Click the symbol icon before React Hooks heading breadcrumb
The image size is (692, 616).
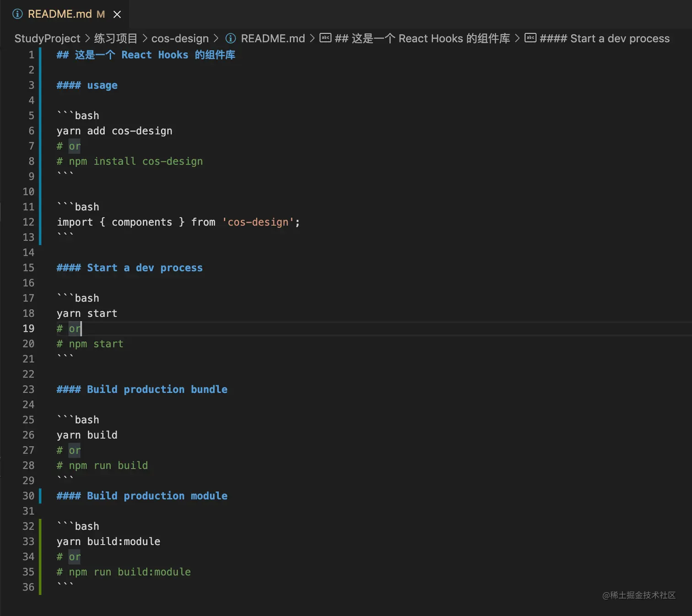pos(325,38)
